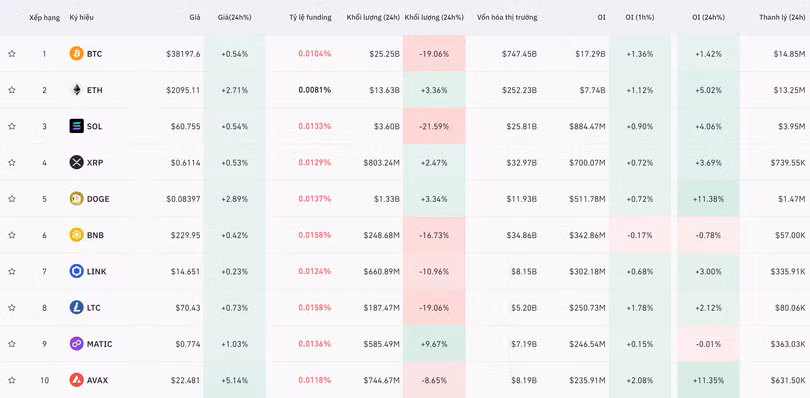Select BNB OI 1h change -0.17%
The height and width of the screenshot is (398, 810).
pos(640,235)
